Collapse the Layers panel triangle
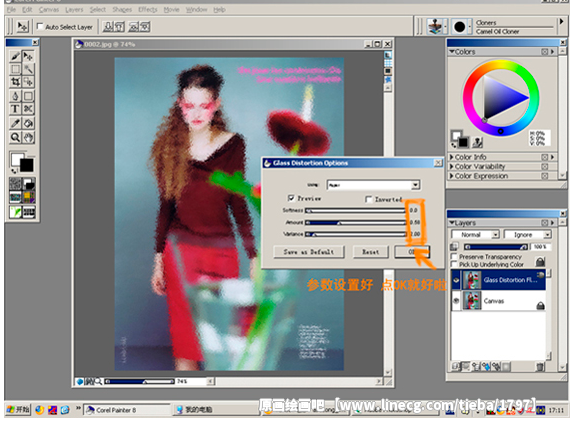This screenshot has height=424, width=577. click(x=452, y=223)
